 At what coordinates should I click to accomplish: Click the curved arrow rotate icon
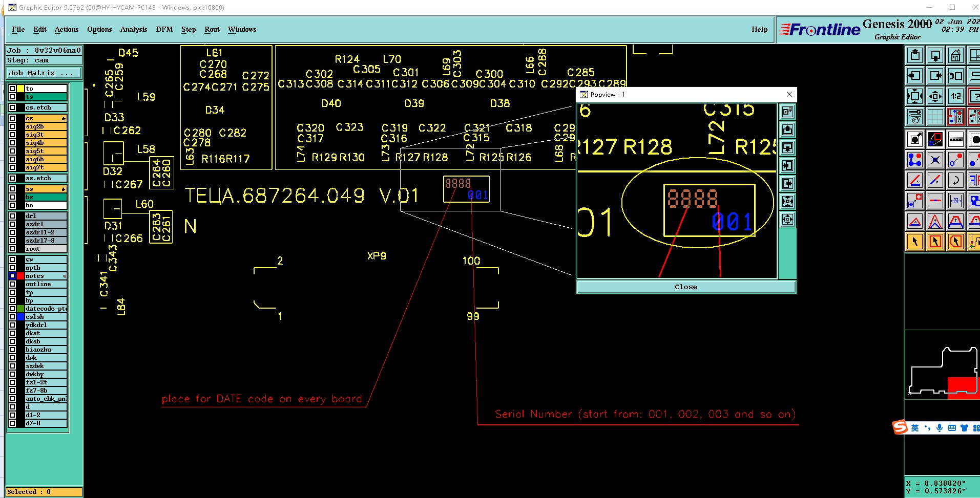[956, 180]
